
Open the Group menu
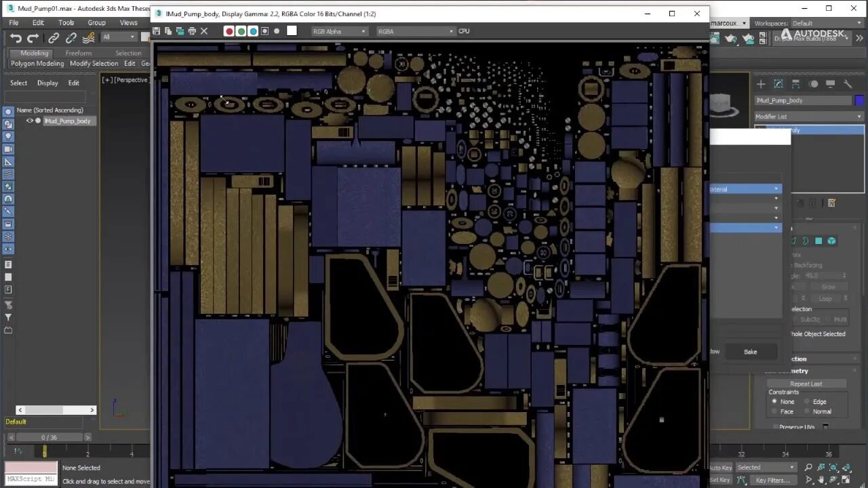point(97,22)
